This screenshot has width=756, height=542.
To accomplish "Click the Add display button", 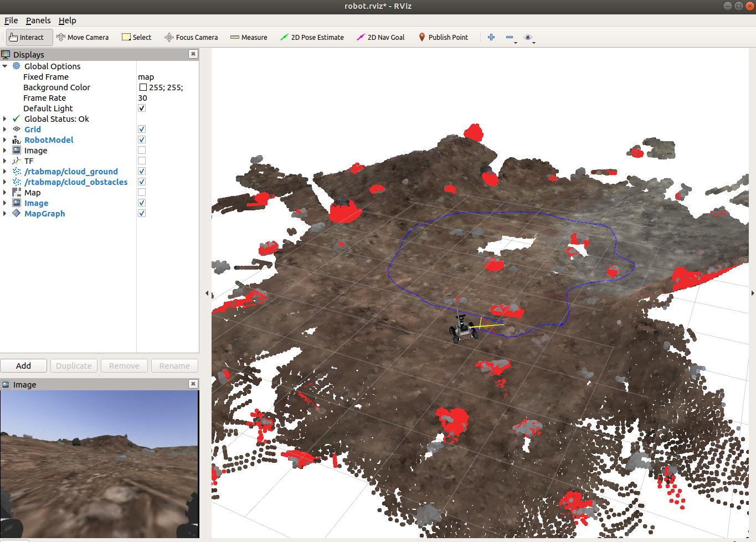I will pos(23,366).
